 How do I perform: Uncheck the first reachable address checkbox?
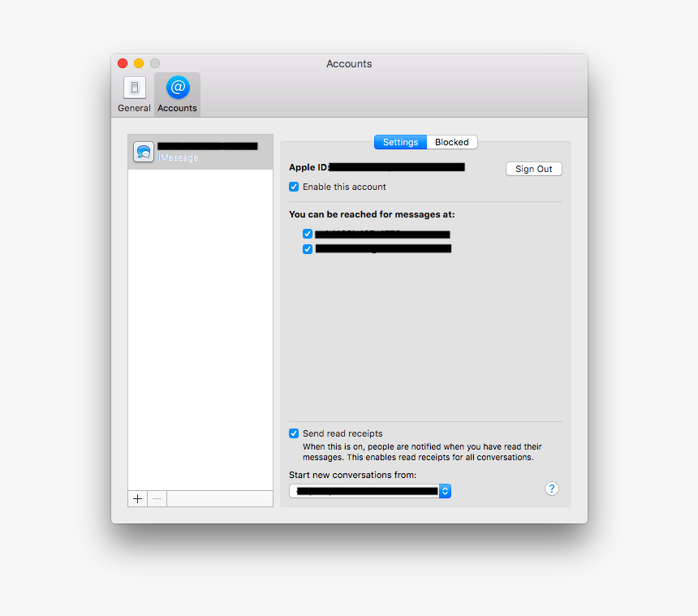coord(308,234)
